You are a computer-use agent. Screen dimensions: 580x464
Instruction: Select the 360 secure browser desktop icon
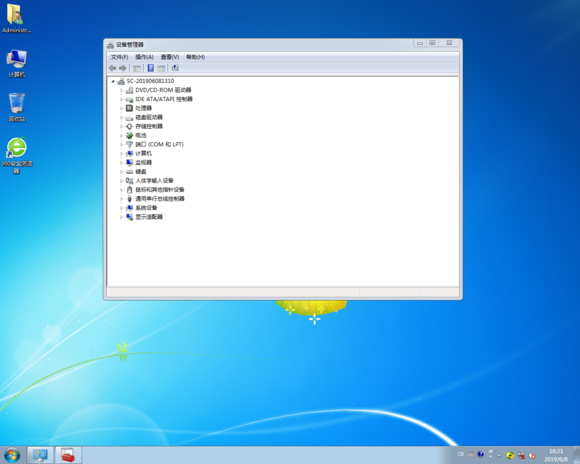pos(17,155)
